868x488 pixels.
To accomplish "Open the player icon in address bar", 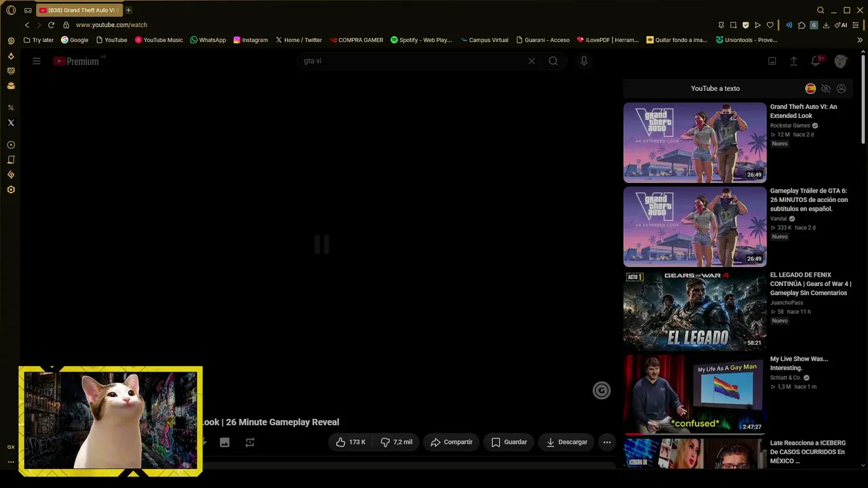I will (x=757, y=25).
